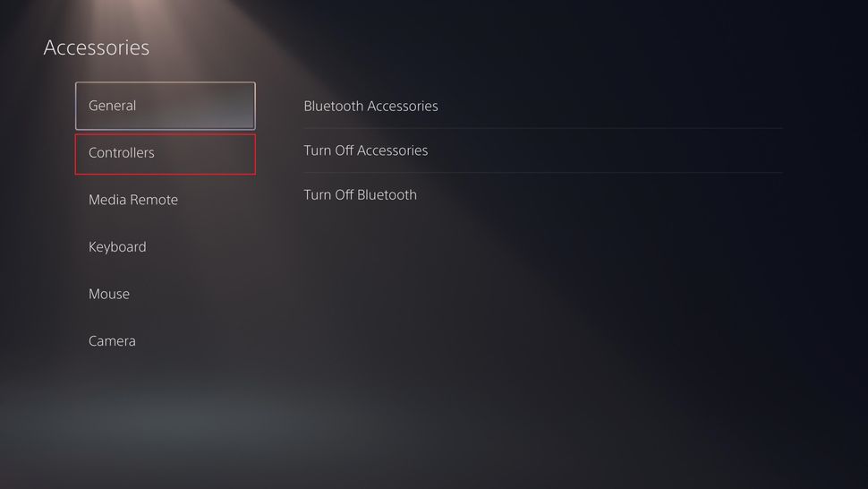
Task: Open the Camera settings category
Action: (112, 341)
